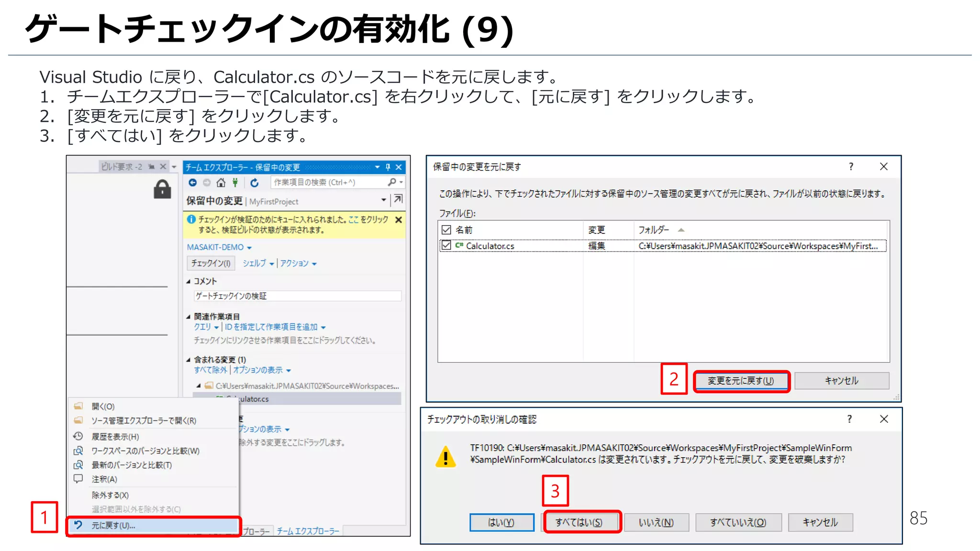The height and width of the screenshot is (551, 980).
Task: Dismiss the yellow notification bar with X
Action: tap(399, 220)
